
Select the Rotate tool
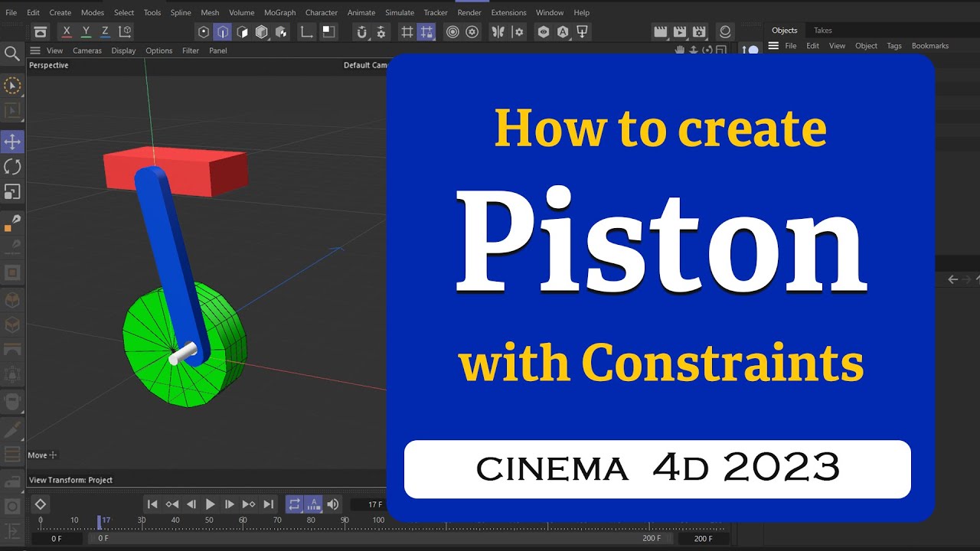click(x=12, y=167)
